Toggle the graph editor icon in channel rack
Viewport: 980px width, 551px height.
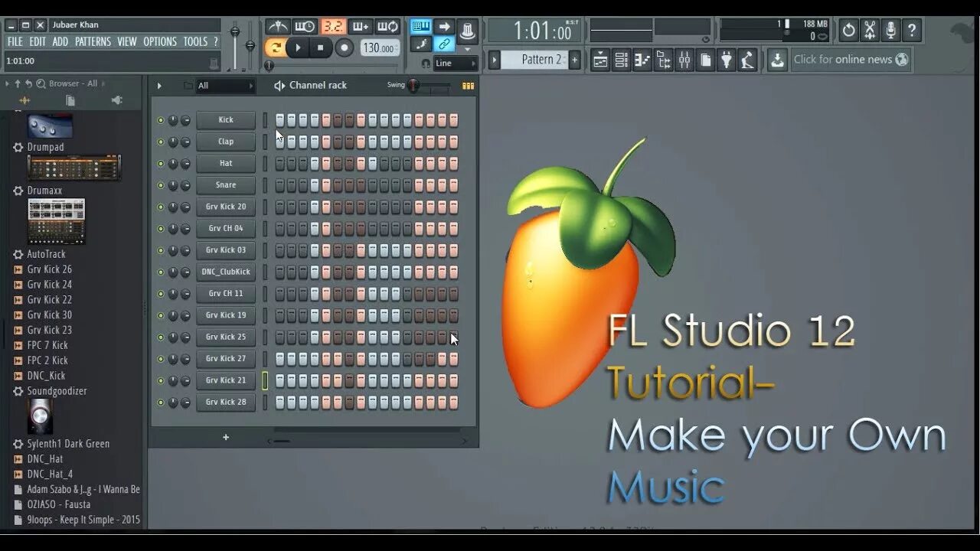click(468, 86)
